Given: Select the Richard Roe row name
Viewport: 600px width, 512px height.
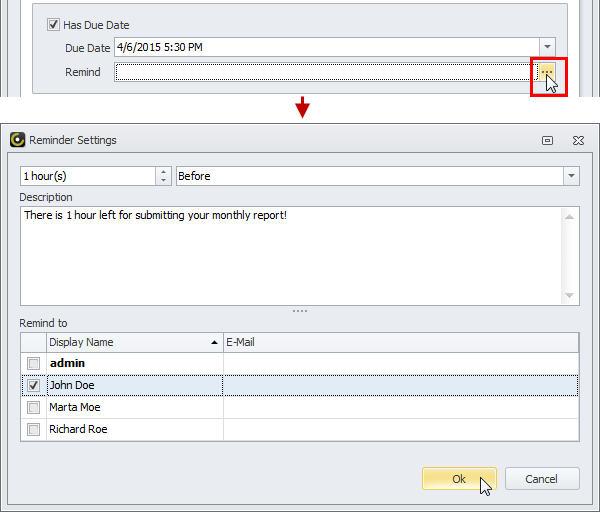Looking at the screenshot, I should (x=78, y=429).
